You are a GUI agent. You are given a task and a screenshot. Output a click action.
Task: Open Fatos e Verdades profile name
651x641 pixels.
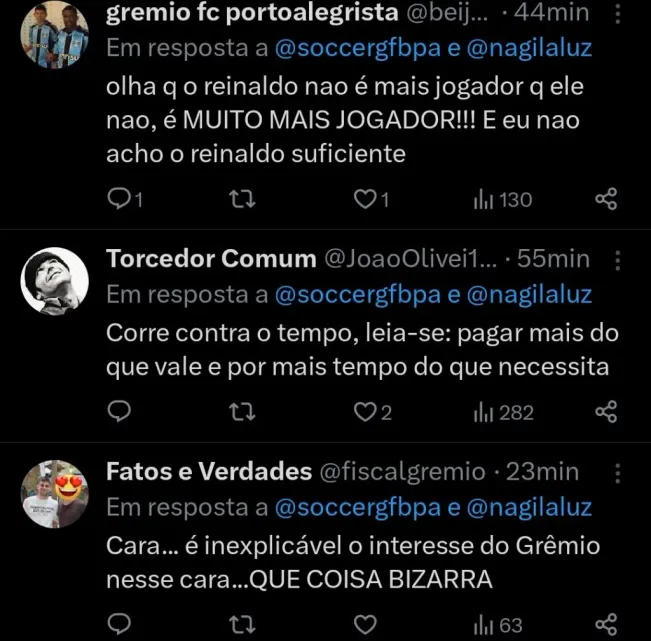208,471
